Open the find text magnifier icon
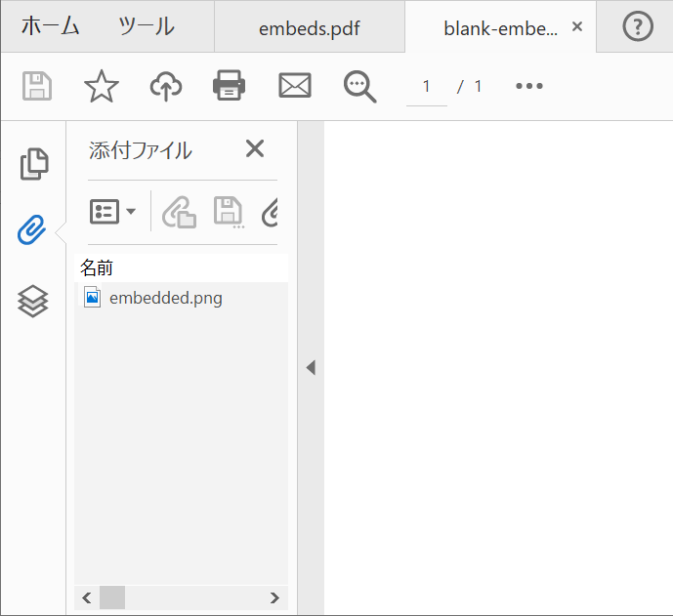 (x=359, y=86)
